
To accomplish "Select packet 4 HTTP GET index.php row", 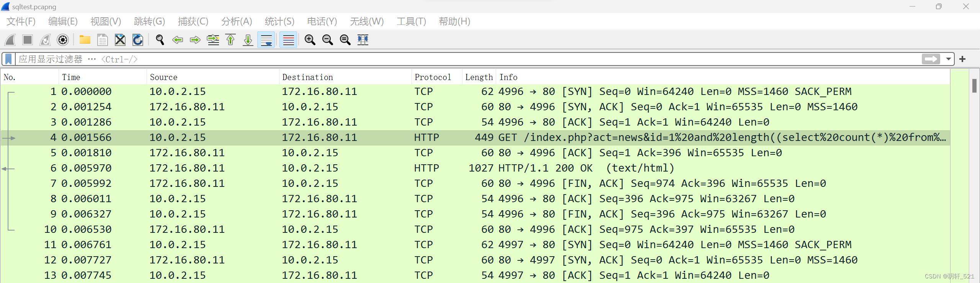I will (x=475, y=138).
